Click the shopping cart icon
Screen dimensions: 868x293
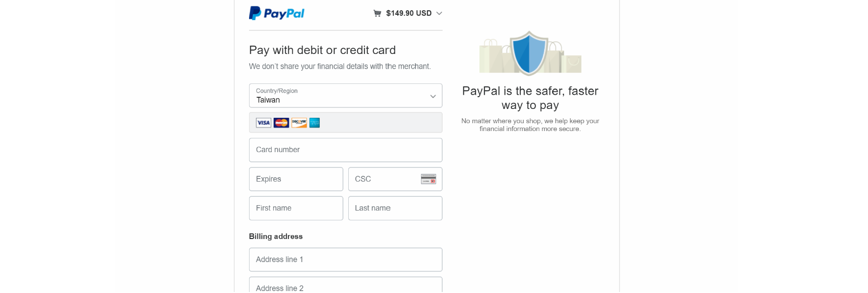(x=377, y=13)
